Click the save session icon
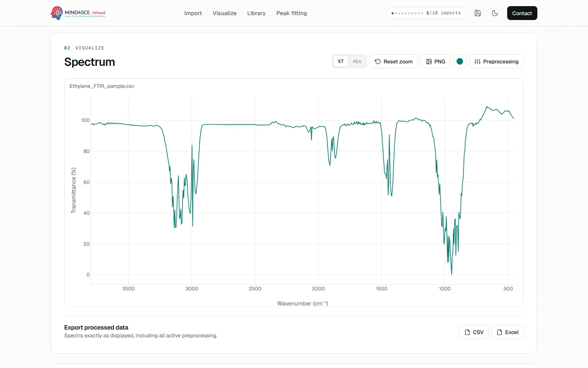The image size is (588, 368). click(478, 13)
